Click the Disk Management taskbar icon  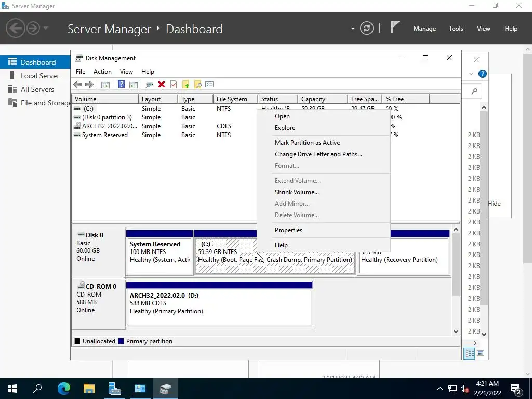pos(165,389)
